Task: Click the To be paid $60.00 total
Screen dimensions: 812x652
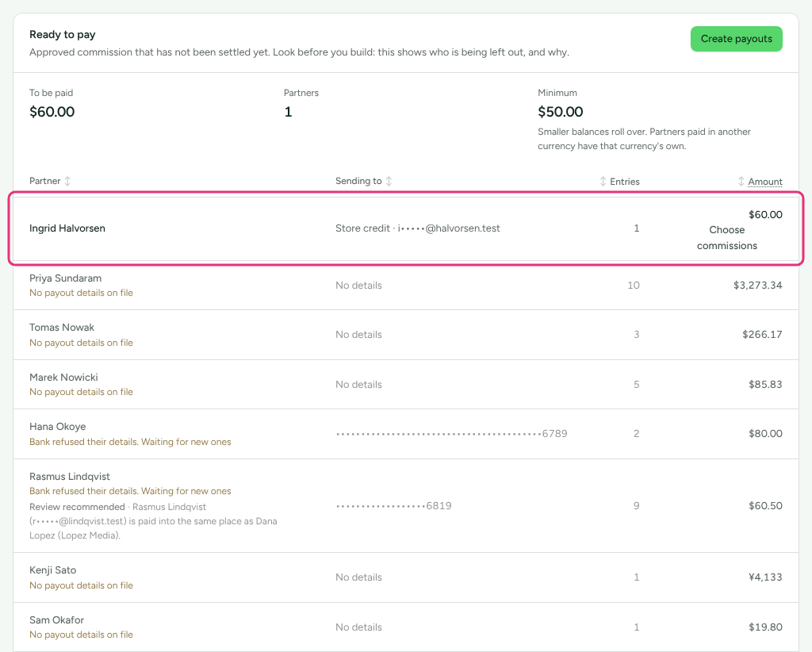Action: (x=52, y=112)
